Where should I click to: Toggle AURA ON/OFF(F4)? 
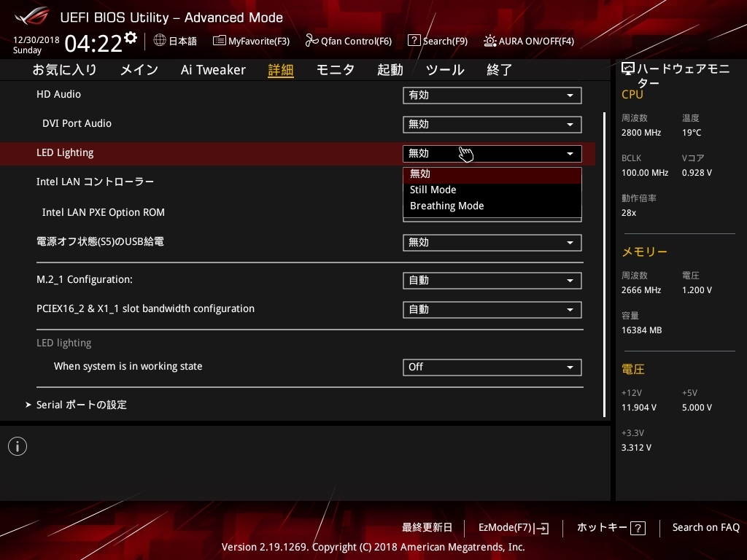529,41
